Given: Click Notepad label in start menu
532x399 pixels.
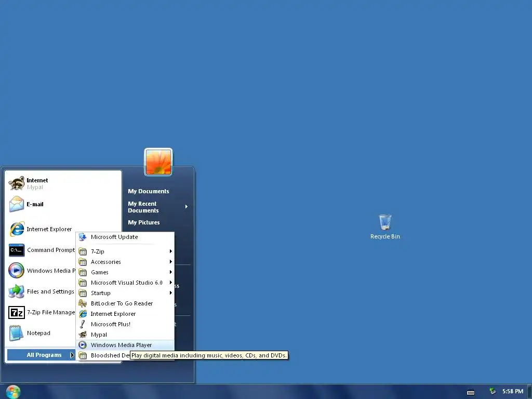Looking at the screenshot, I should tap(38, 333).
